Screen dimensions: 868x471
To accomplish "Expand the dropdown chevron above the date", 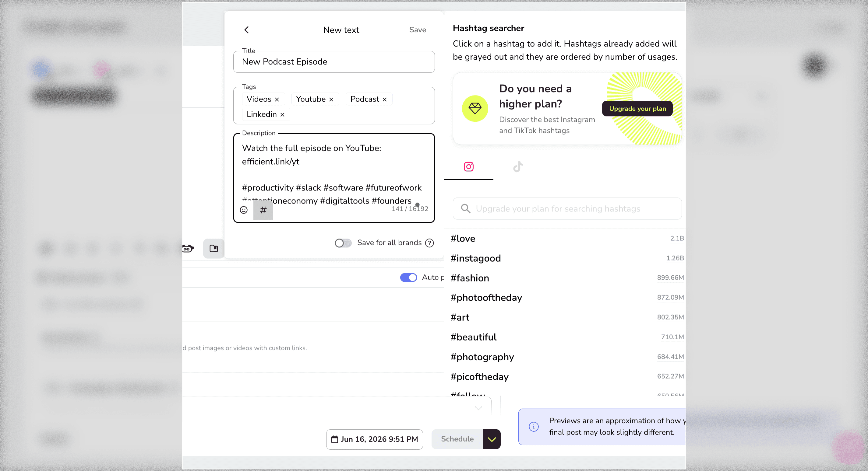I will click(x=478, y=408).
